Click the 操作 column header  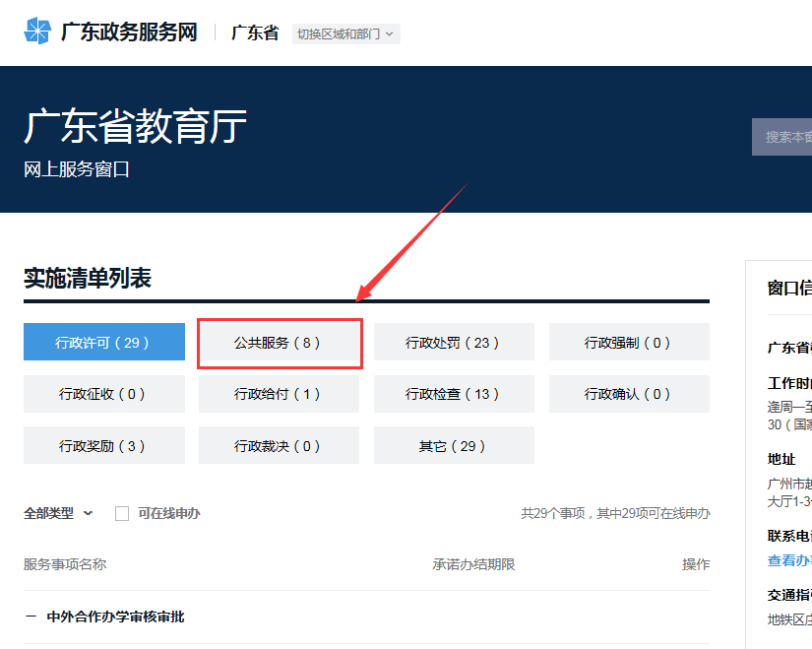696,564
